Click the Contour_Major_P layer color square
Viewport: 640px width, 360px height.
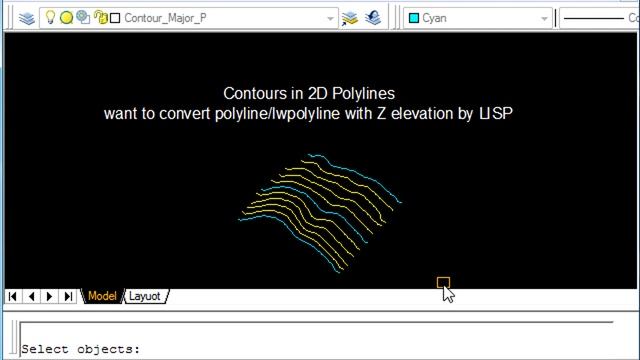115,18
